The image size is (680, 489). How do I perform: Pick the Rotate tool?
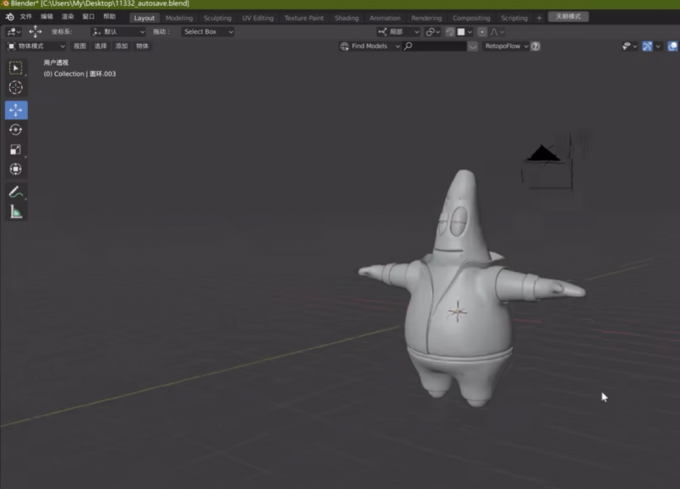coord(16,130)
